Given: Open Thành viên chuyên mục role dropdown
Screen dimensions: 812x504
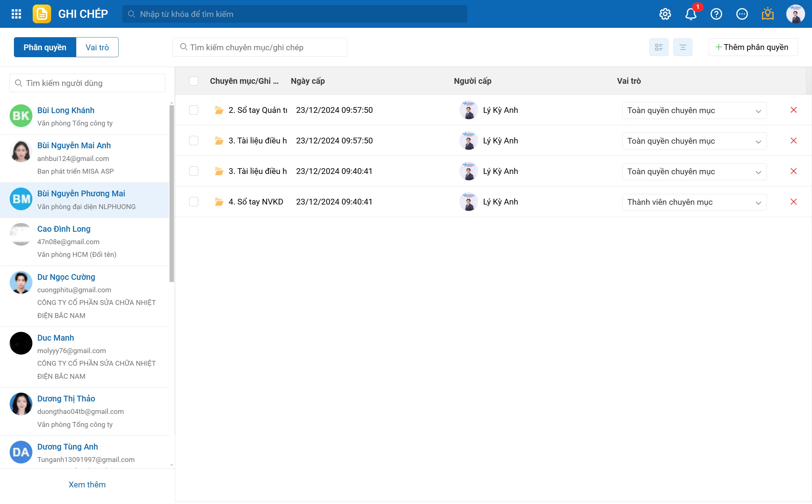Looking at the screenshot, I should coord(694,202).
